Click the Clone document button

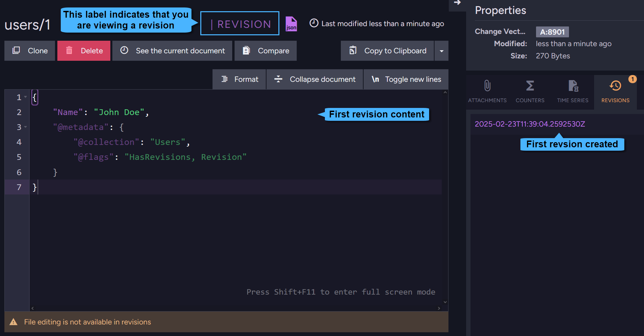pyautogui.click(x=30, y=51)
